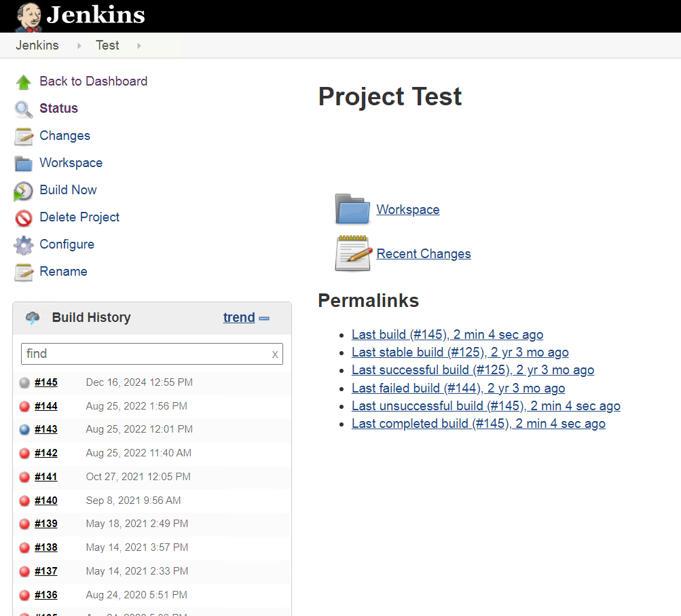The height and width of the screenshot is (616, 681).
Task: Open Last stable build (#125) permalink
Action: point(460,352)
